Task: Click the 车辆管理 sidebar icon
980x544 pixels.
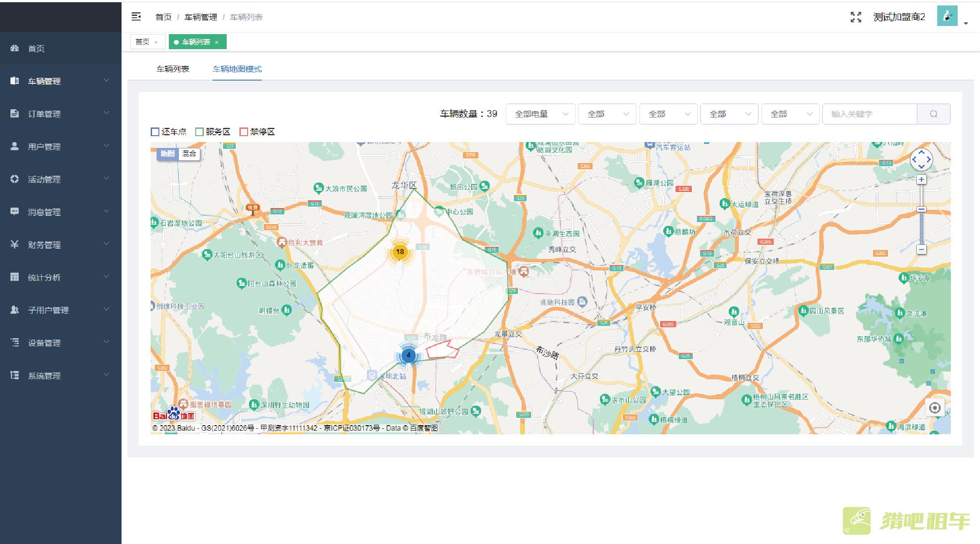Action: click(15, 81)
